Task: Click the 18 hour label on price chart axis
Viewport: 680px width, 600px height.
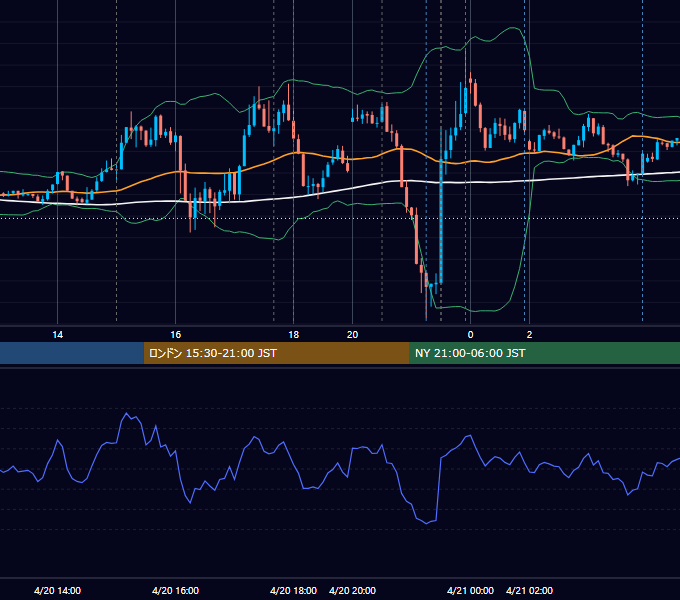Action: [294, 335]
